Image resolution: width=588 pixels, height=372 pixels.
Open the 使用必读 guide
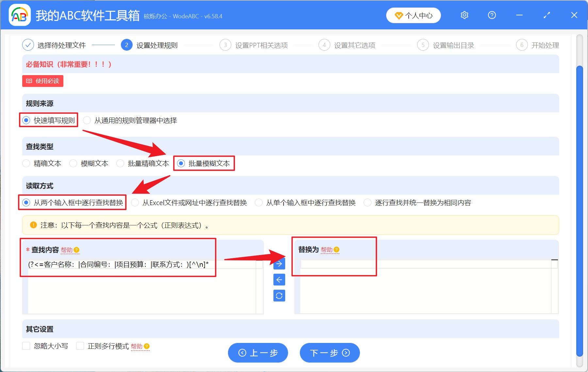click(x=42, y=81)
